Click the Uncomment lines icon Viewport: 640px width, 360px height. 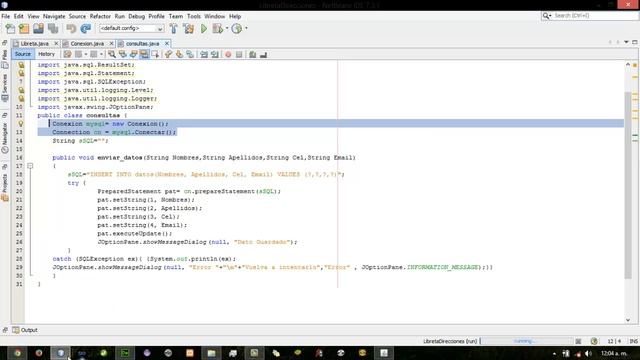[264, 54]
